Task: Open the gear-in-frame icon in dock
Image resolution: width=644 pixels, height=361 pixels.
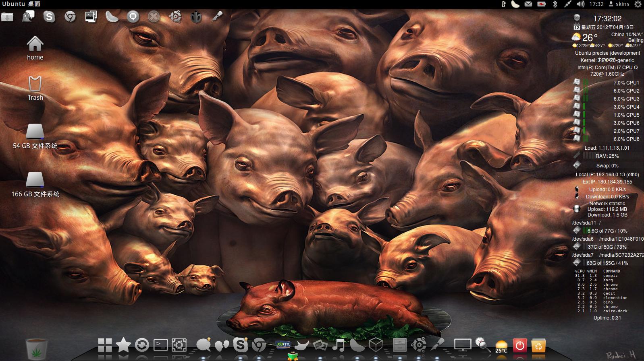Action: pos(179,345)
